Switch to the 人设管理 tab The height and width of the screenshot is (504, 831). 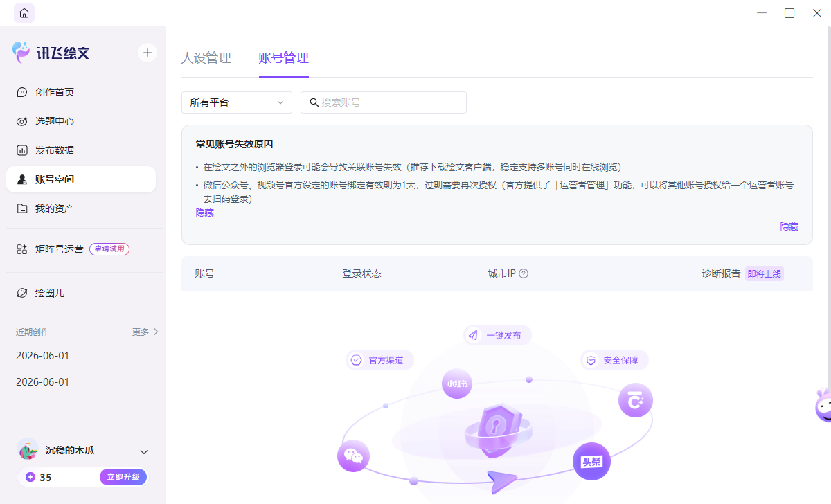[x=206, y=58]
